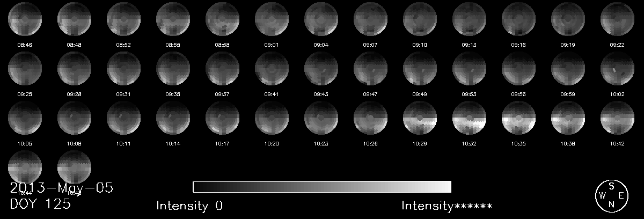Pick the 10:05 image disc
The image size is (644, 219).
click(x=25, y=118)
